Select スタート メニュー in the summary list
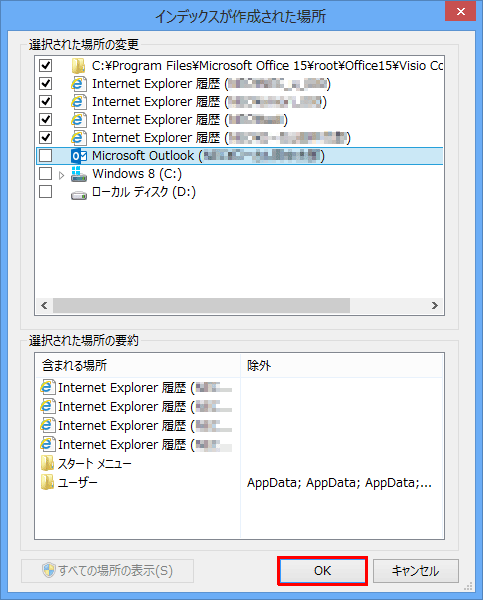Image resolution: width=483 pixels, height=600 pixels. [94, 464]
